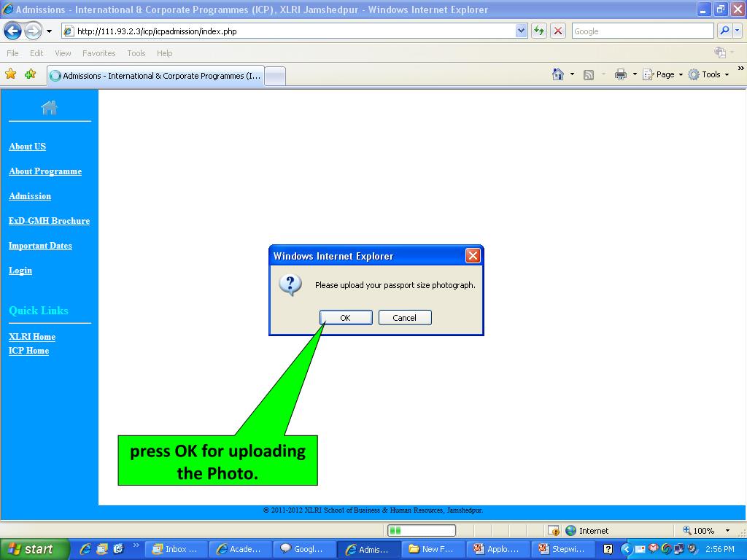This screenshot has height=560, width=747.
Task: Open the About US link
Action: (28, 147)
